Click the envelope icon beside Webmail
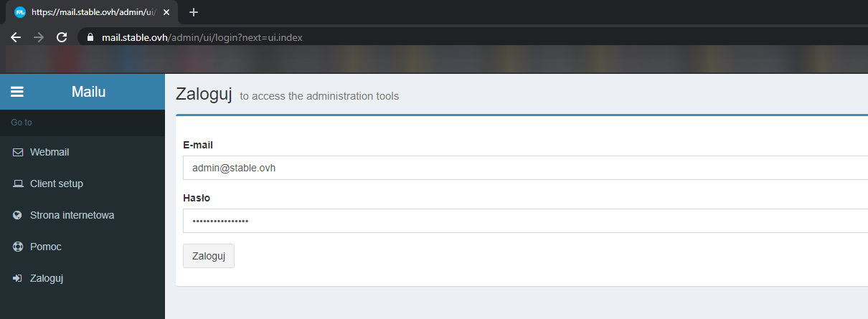The height and width of the screenshot is (319, 868). [x=18, y=152]
